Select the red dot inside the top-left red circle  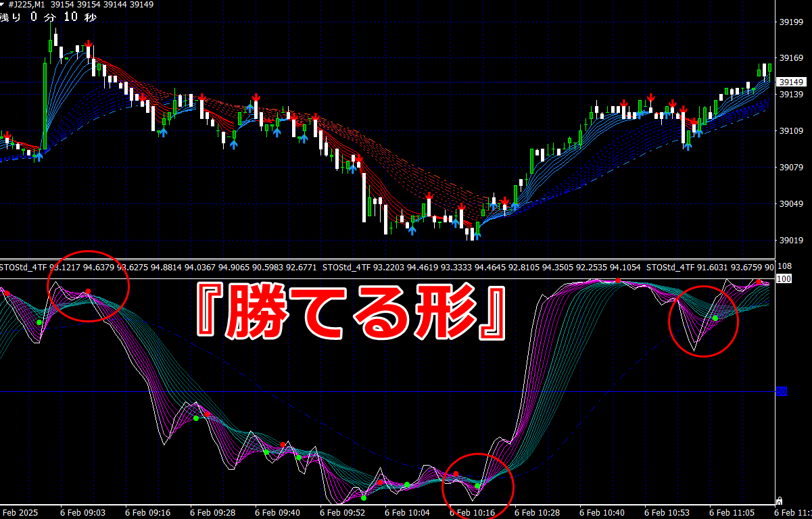coord(88,292)
